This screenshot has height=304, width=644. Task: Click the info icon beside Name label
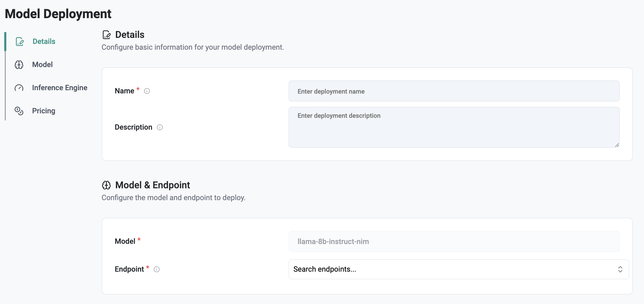click(147, 91)
